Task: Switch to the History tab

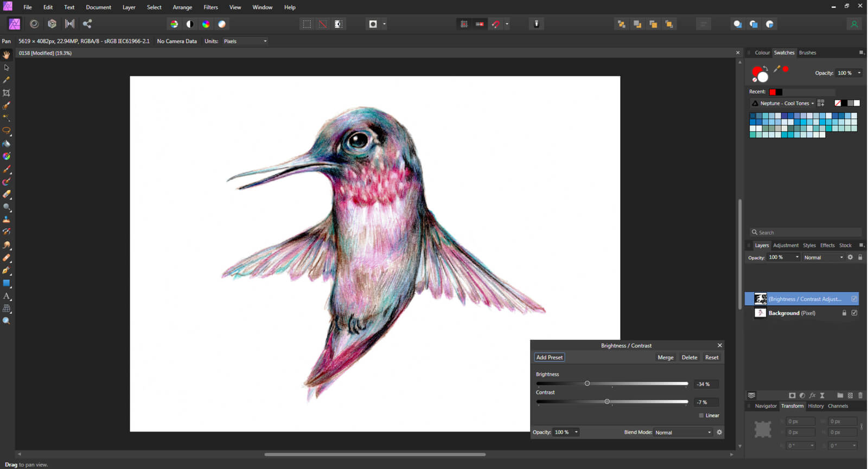Action: point(815,406)
